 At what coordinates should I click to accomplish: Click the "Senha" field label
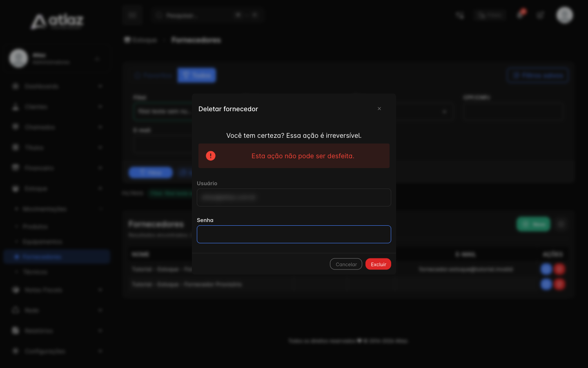pyautogui.click(x=205, y=220)
